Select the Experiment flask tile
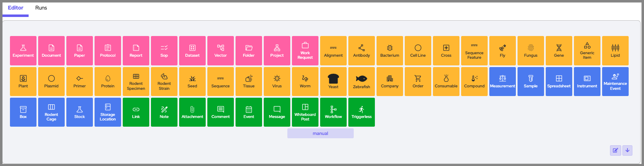Image resolution: width=644 pixels, height=166 pixels. pyautogui.click(x=23, y=51)
